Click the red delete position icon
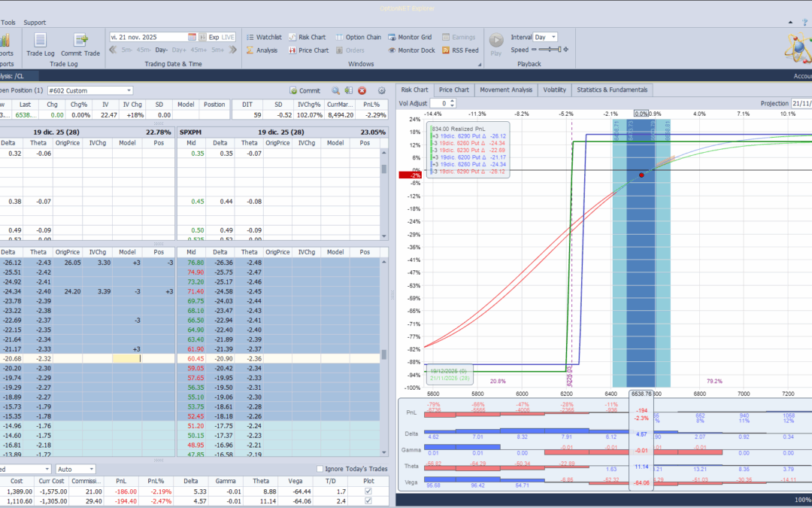The width and height of the screenshot is (812, 508). tap(362, 91)
